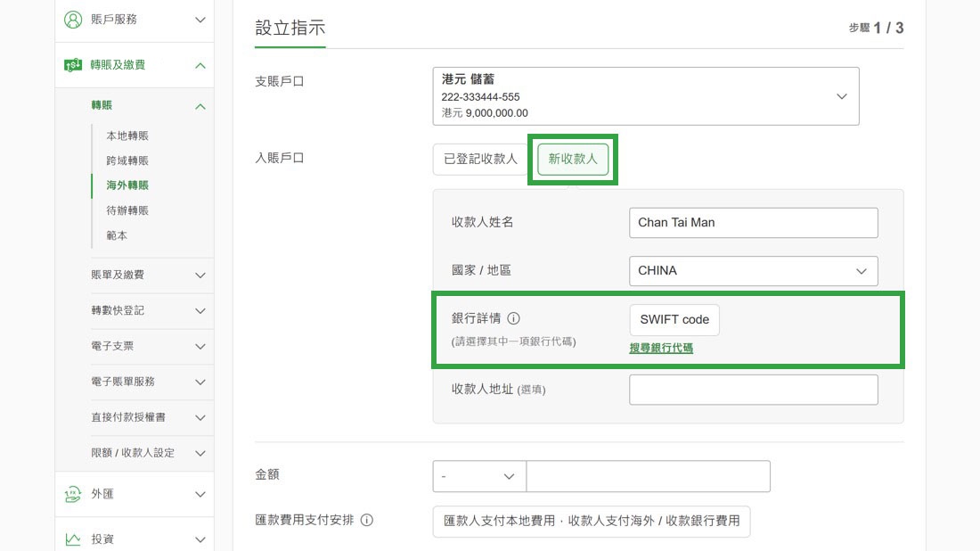Click the 收款人地址 input field

point(753,390)
